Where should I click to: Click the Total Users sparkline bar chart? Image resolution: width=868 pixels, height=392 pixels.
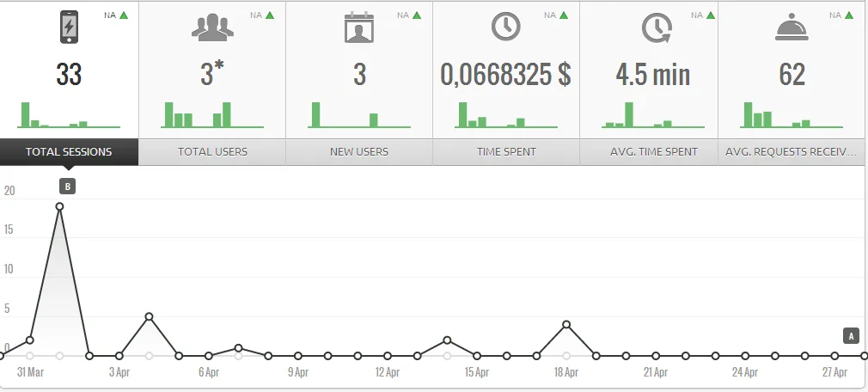point(212,115)
